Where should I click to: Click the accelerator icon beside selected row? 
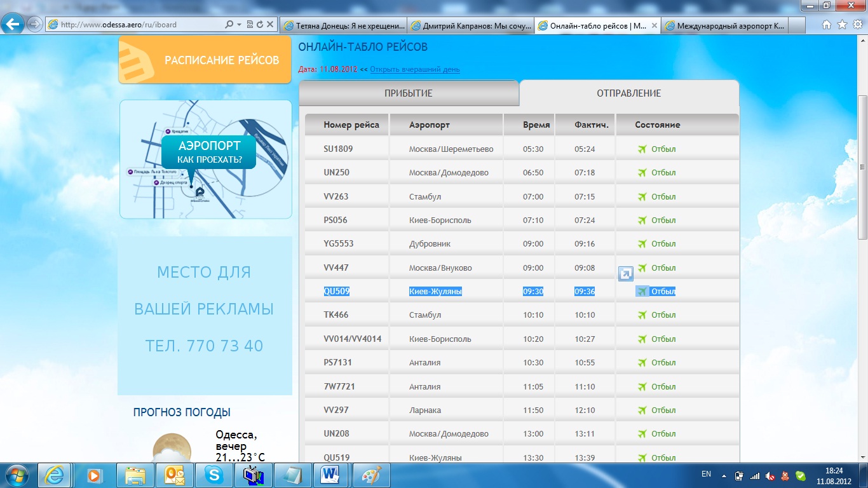tap(625, 274)
